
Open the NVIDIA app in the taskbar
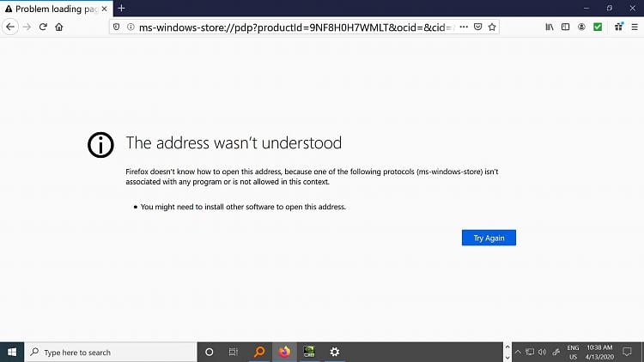click(309, 353)
